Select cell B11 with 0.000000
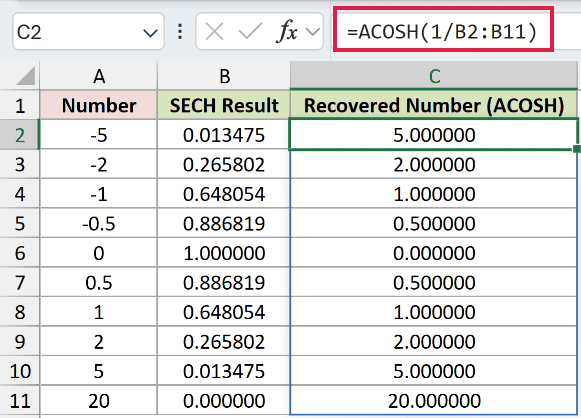 [x=224, y=401]
